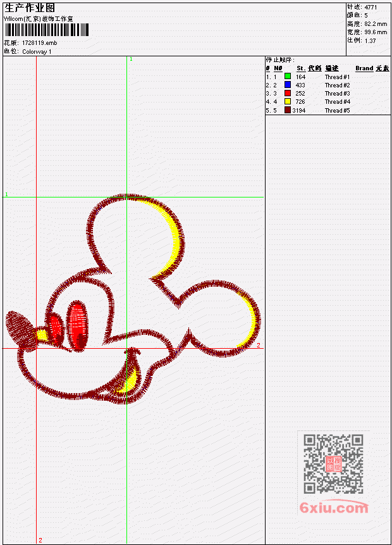Screen dimensions: 392x545
Task: Click the 'St.' column header
Action: (301, 68)
